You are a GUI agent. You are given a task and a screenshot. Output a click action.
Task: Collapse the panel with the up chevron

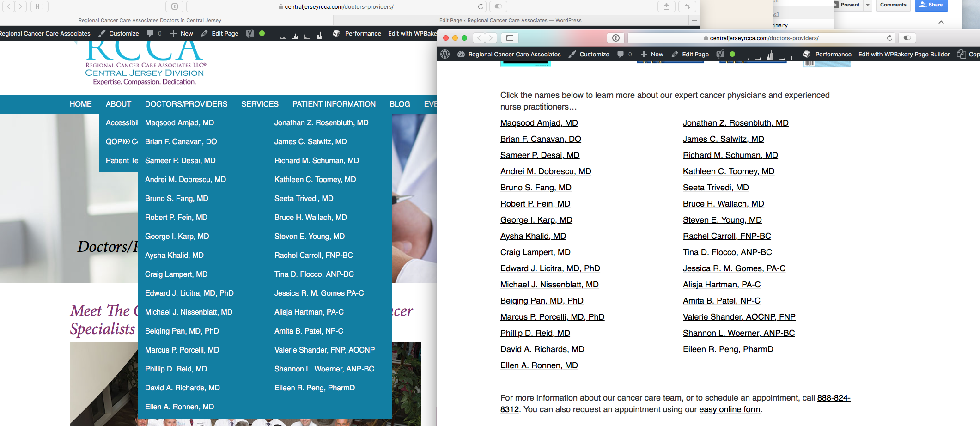click(x=941, y=22)
